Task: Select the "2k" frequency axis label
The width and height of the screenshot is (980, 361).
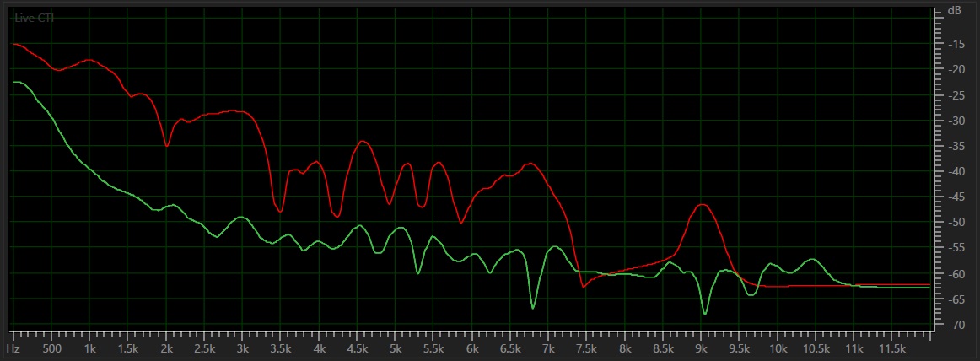Action: pos(165,348)
